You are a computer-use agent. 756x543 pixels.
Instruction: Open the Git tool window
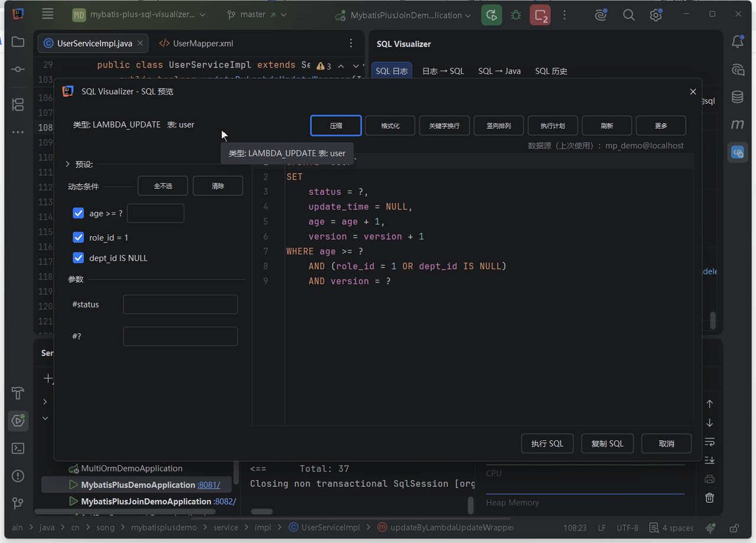tap(18, 503)
